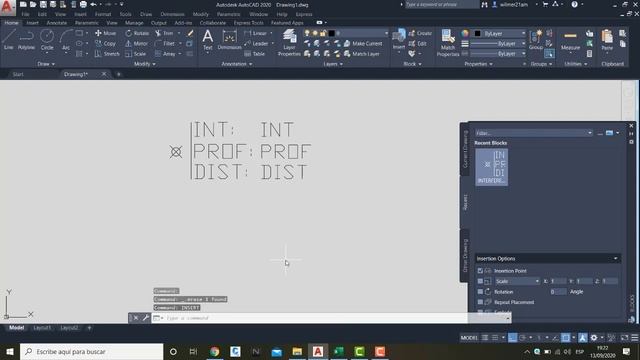Open the Home ribbon tab
This screenshot has height=360, width=640.
(11, 23)
